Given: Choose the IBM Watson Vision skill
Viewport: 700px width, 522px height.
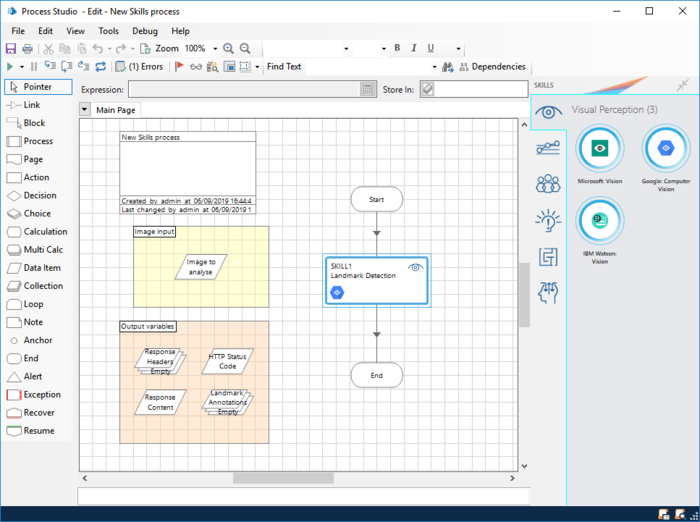Looking at the screenshot, I should [x=599, y=221].
